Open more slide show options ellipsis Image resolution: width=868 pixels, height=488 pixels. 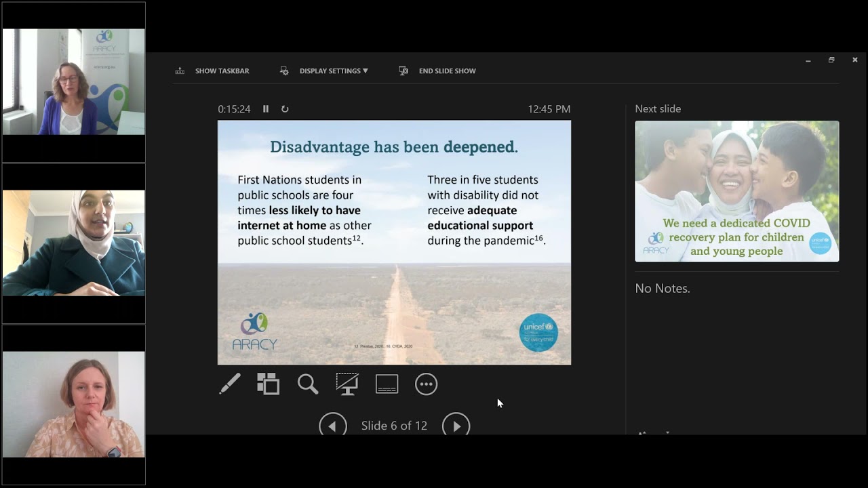tap(426, 384)
